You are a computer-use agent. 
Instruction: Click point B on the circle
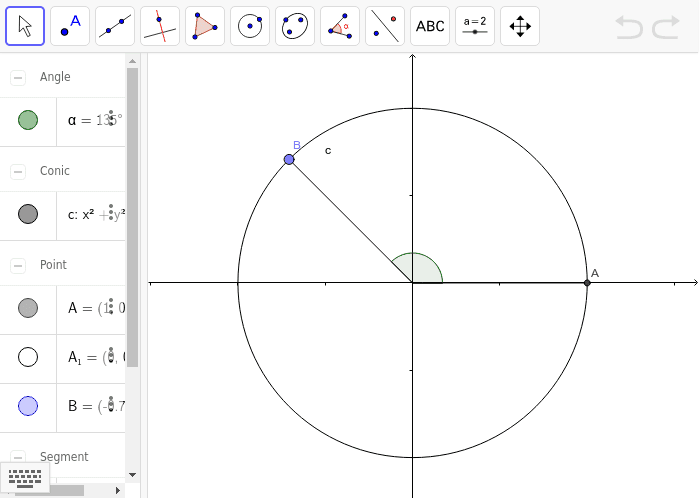[x=289, y=159]
